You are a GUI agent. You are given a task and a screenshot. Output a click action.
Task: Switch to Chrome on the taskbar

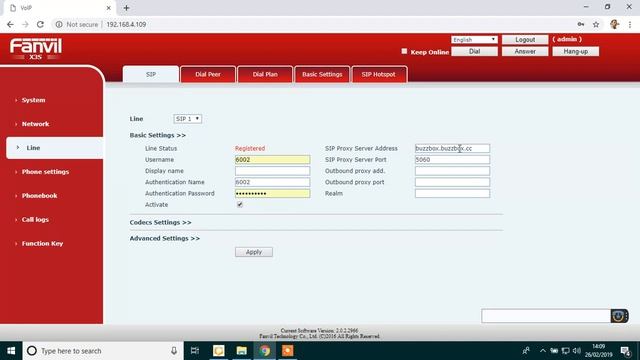point(265,351)
